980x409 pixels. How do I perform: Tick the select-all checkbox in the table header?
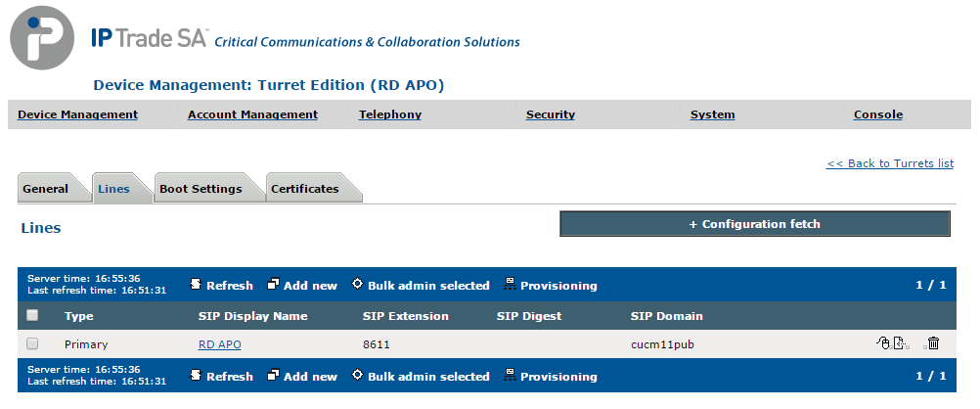click(32, 315)
